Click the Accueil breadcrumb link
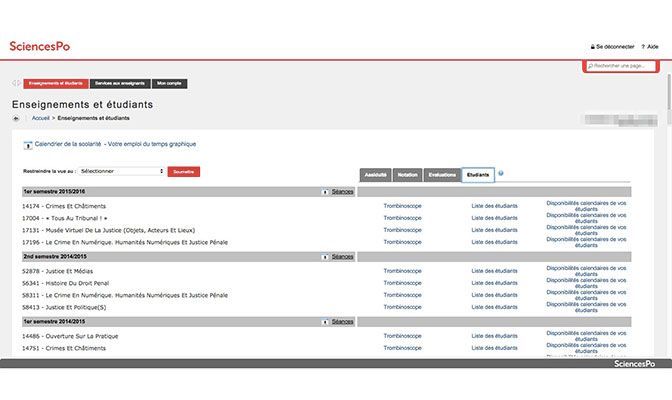The height and width of the screenshot is (400, 672). (40, 118)
